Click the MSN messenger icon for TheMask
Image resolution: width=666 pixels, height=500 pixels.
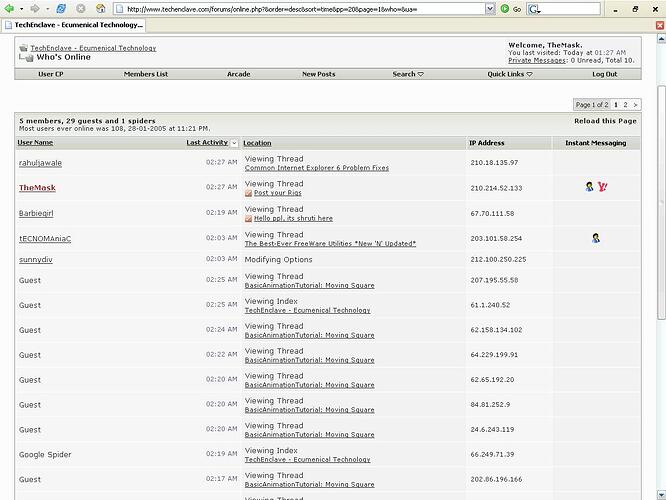pyautogui.click(x=590, y=187)
